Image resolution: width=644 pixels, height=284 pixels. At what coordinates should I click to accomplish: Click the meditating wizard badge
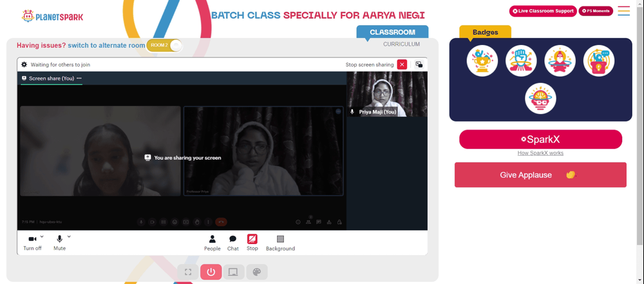pos(560,61)
